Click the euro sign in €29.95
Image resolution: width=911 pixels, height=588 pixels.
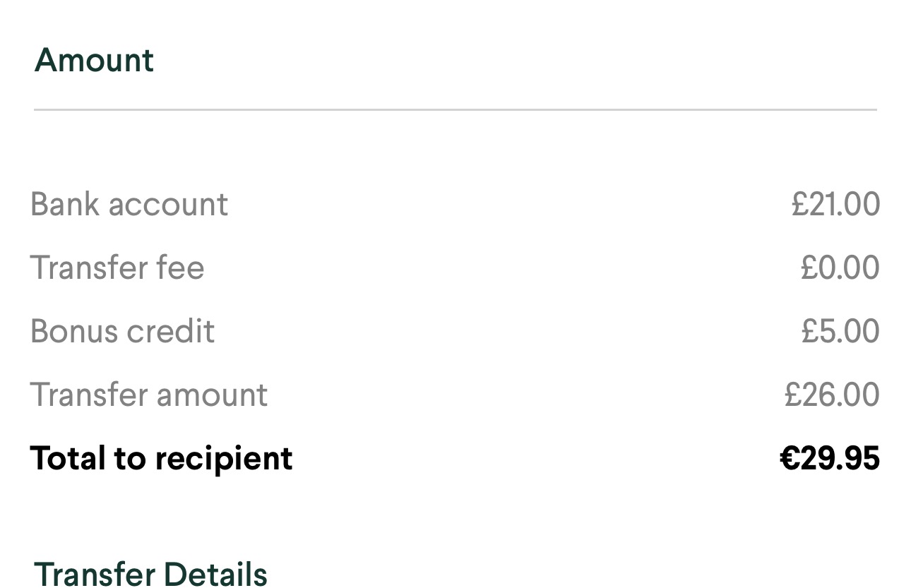tap(789, 458)
